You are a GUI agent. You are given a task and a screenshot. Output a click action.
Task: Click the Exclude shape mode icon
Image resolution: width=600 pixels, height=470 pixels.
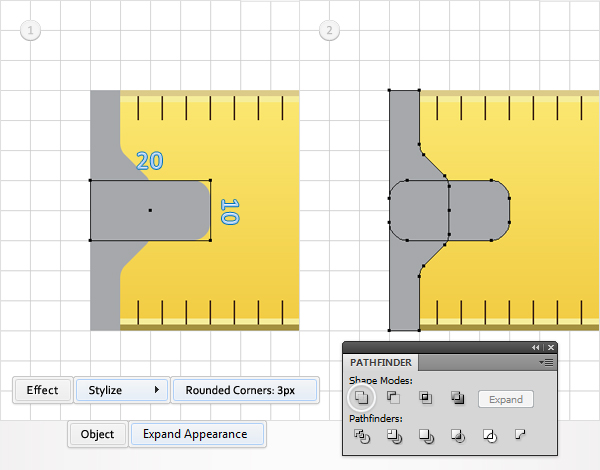457,398
